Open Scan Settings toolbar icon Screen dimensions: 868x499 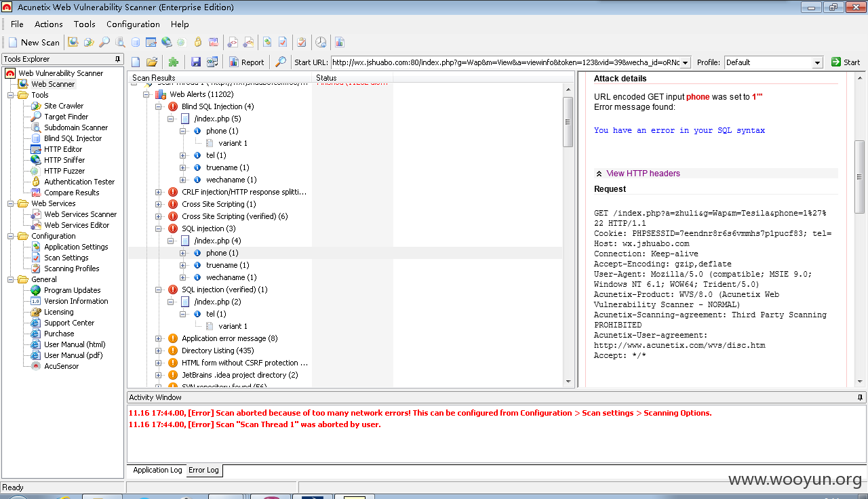(x=283, y=42)
